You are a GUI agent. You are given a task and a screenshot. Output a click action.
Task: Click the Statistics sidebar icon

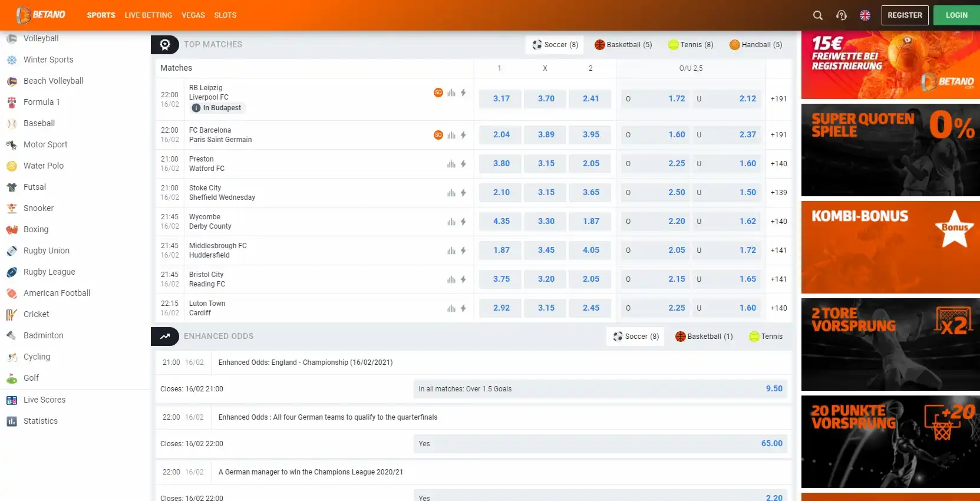pos(12,421)
